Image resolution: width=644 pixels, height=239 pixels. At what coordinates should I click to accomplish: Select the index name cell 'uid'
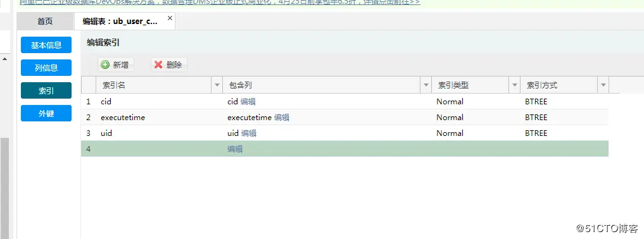click(x=160, y=133)
